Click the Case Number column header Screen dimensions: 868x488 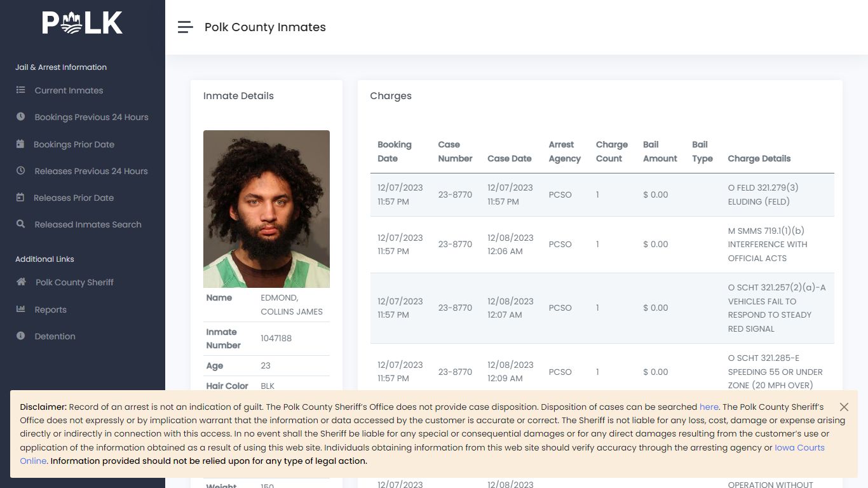point(455,151)
